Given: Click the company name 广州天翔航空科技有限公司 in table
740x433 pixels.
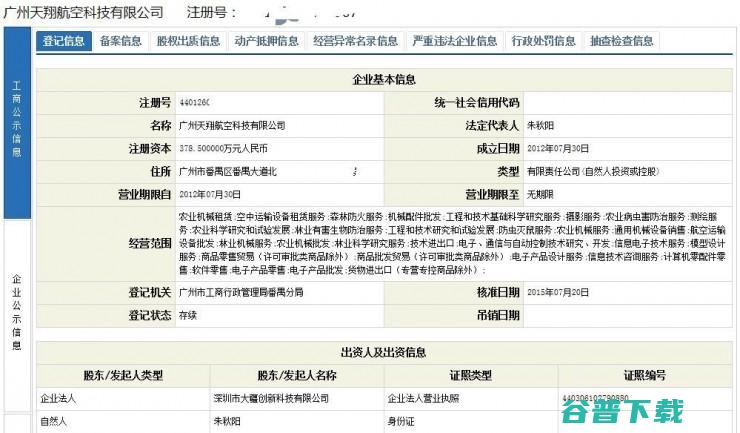Looking at the screenshot, I should coord(232,126).
